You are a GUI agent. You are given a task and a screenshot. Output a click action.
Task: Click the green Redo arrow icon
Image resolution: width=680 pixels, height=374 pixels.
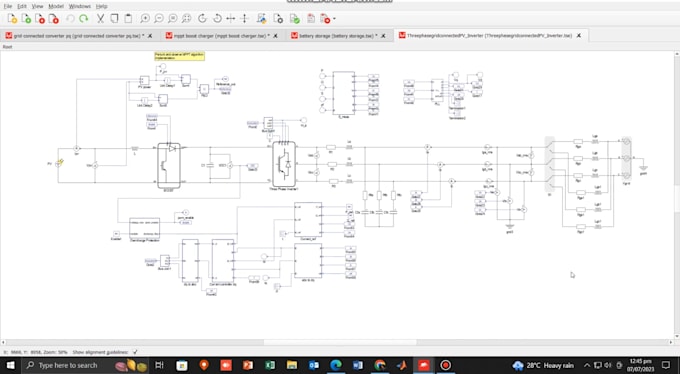pyautogui.click(x=84, y=18)
